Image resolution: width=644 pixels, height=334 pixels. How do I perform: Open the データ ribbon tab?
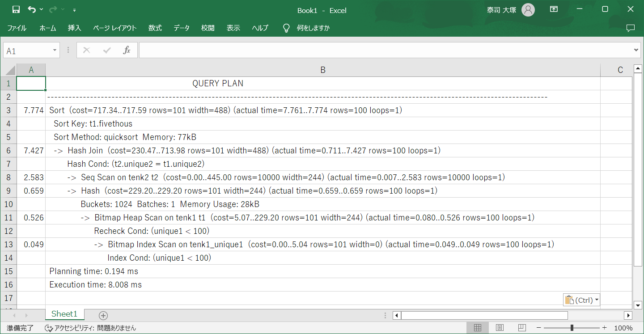tap(182, 28)
